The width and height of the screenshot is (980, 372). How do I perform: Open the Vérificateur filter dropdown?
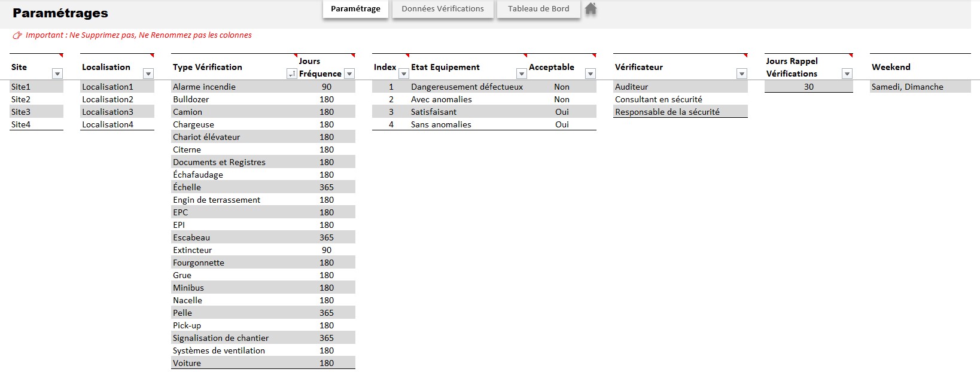742,74
